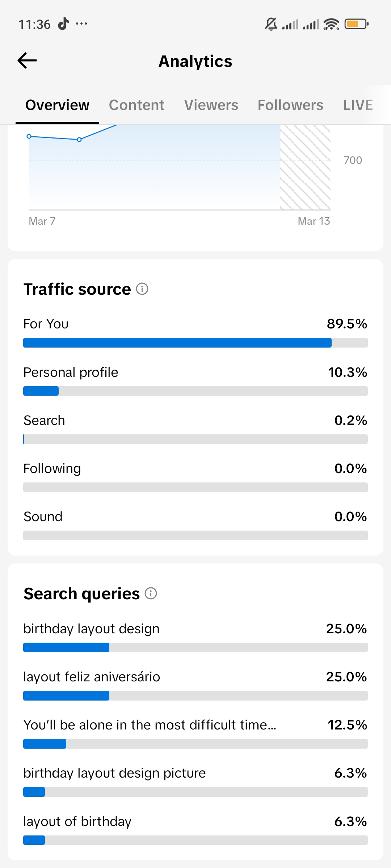Open the truncated "You'll be alone" query
The height and width of the screenshot is (868, 391).
click(150, 725)
